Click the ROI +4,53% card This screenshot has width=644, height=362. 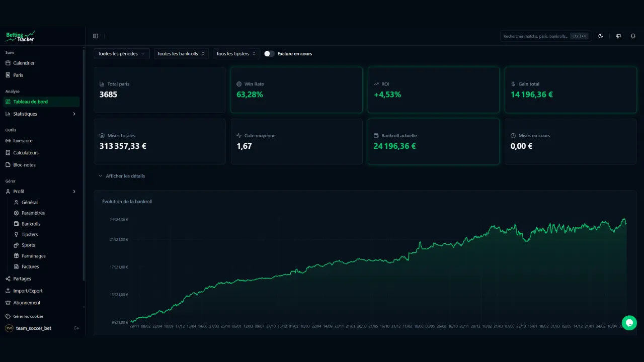pos(434,90)
